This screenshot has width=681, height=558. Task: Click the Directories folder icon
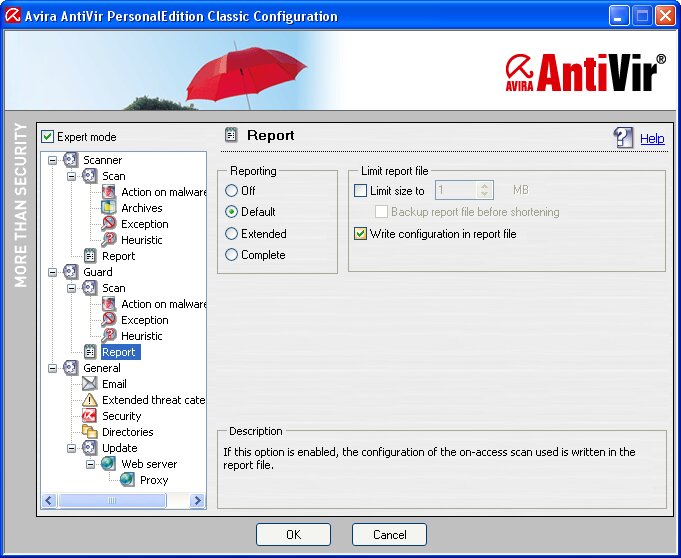[90, 432]
